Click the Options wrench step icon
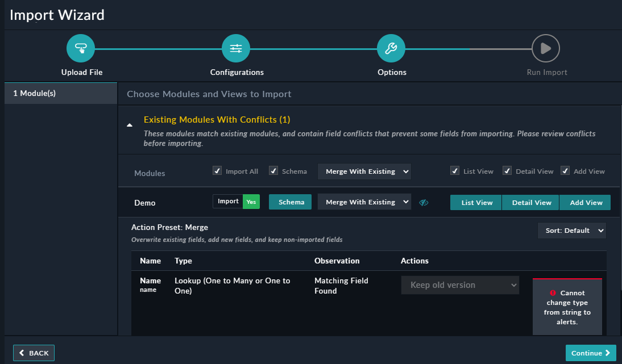Screen dimensions: 622x364 [391, 48]
